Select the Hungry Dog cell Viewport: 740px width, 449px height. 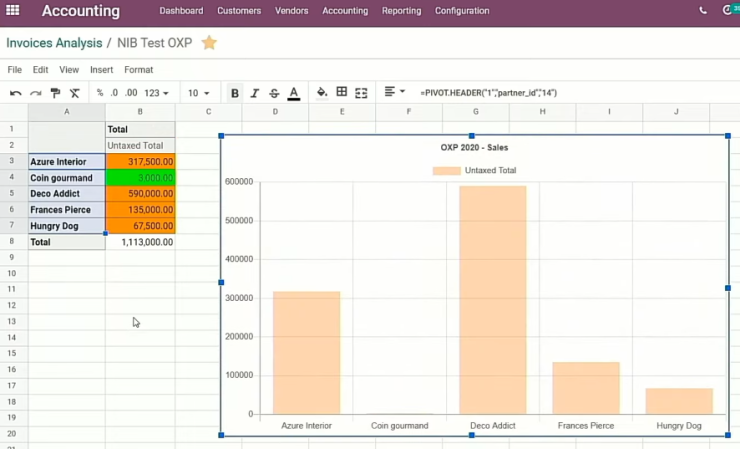[x=67, y=226]
